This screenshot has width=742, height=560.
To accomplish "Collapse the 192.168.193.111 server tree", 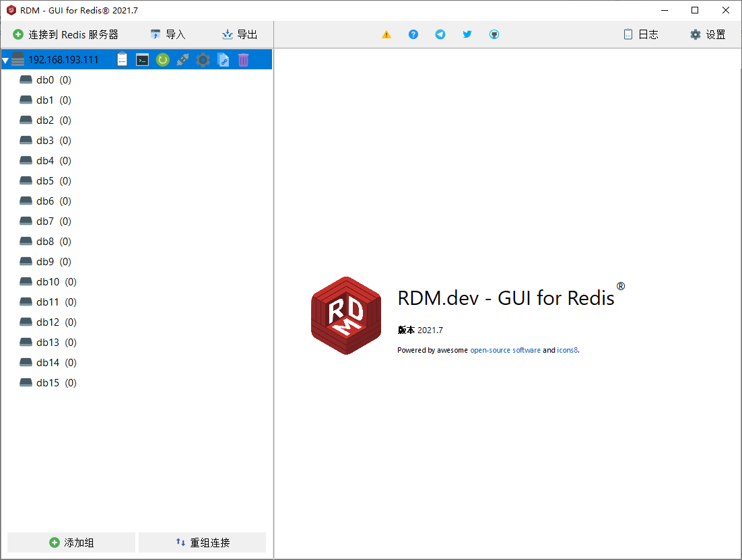I will pyautogui.click(x=5, y=60).
